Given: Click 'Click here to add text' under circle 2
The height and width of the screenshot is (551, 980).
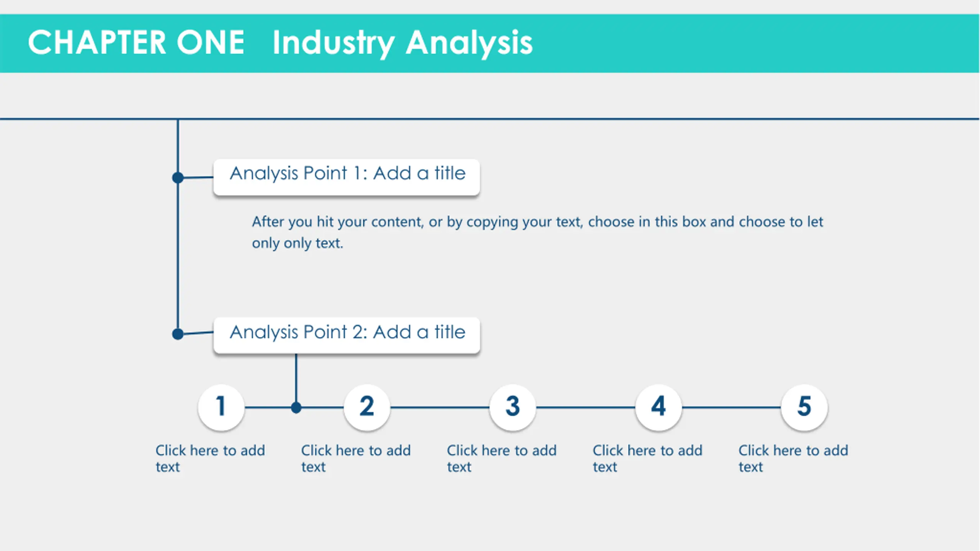Looking at the screenshot, I should pos(356,458).
